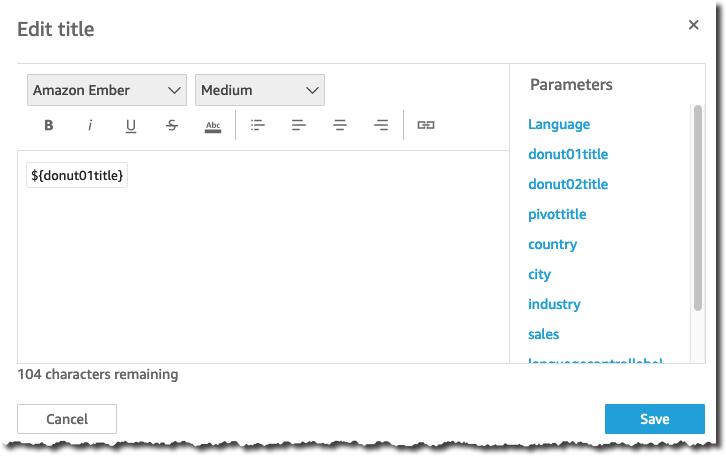
Task: Align text left
Action: click(x=299, y=125)
